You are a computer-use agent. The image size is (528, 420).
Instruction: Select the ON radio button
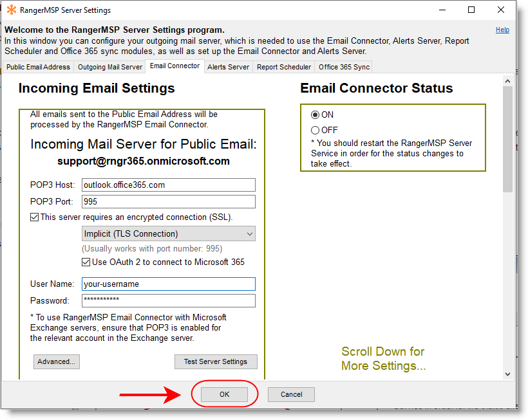(x=315, y=115)
